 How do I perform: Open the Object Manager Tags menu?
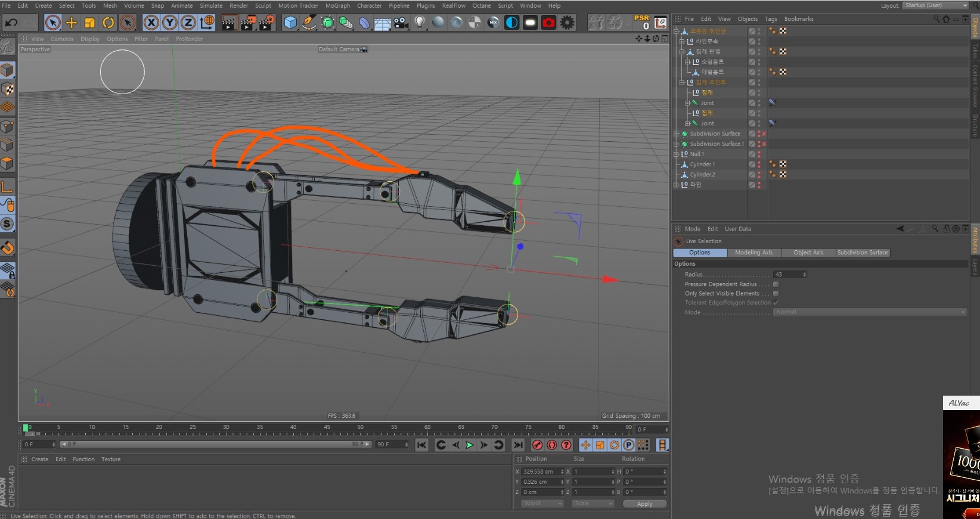click(771, 19)
